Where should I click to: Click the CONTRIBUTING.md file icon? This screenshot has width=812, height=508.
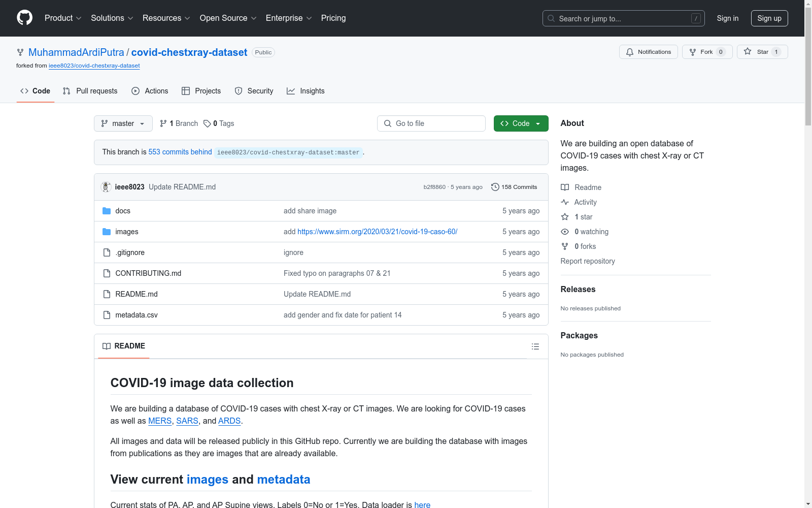(107, 273)
